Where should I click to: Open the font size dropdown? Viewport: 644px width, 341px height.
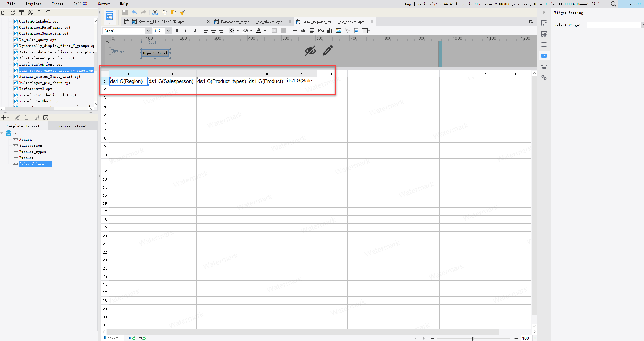pos(168,31)
